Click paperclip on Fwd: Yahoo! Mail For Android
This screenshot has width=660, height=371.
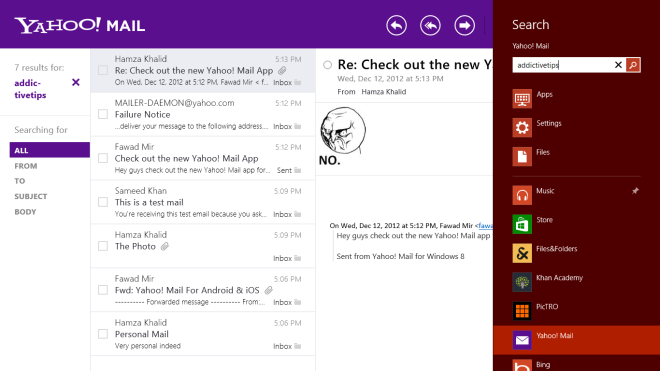click(269, 290)
